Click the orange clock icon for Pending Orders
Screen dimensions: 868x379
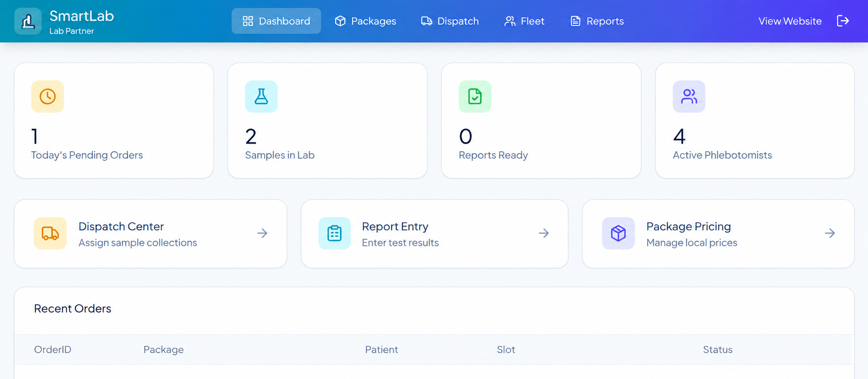click(x=48, y=96)
